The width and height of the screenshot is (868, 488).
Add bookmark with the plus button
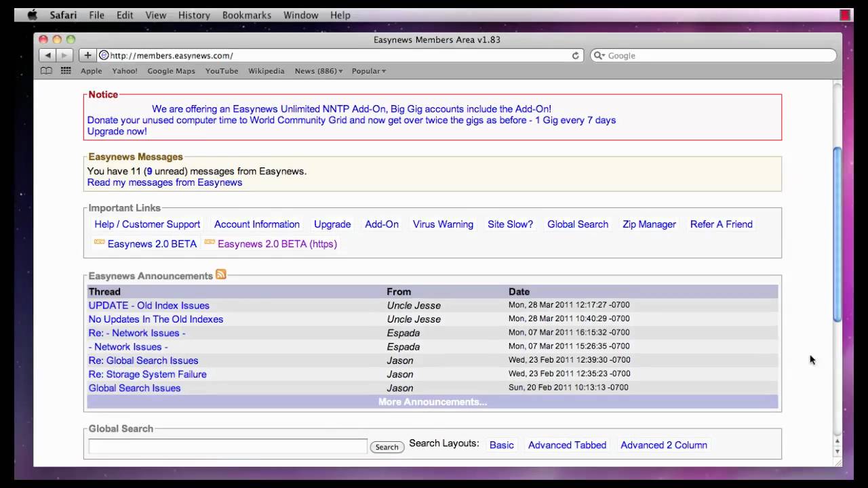click(x=87, y=56)
